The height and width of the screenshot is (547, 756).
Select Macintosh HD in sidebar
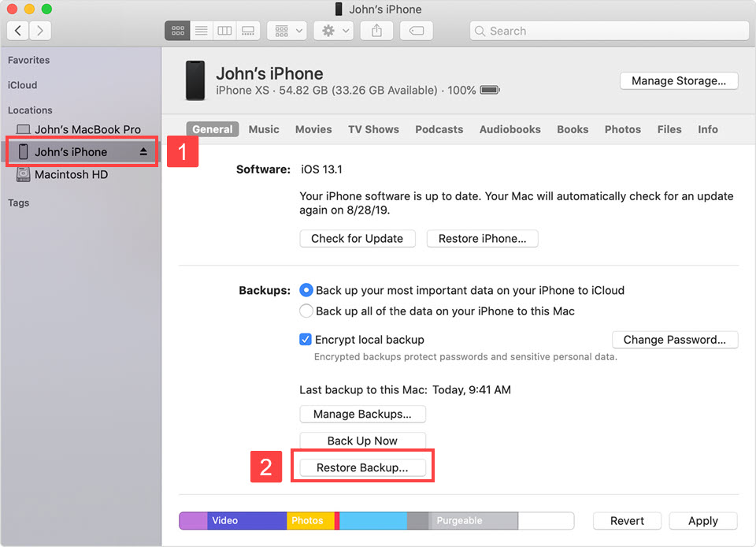click(x=72, y=175)
